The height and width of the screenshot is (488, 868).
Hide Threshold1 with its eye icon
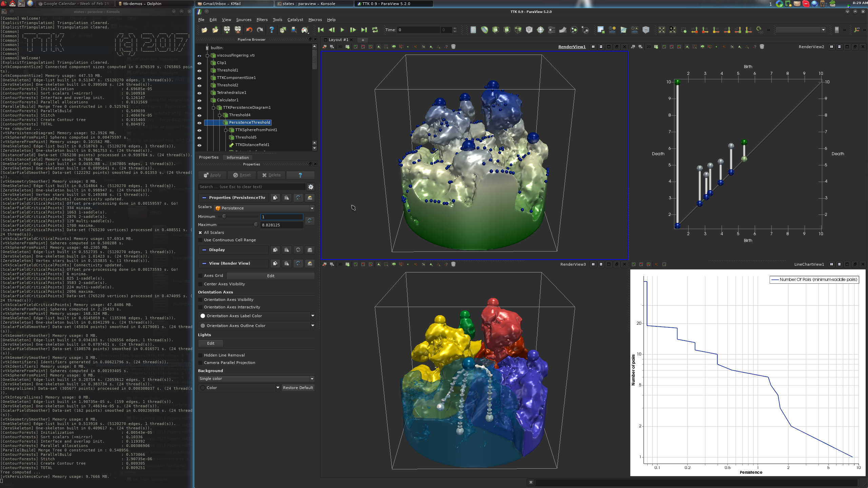point(199,70)
